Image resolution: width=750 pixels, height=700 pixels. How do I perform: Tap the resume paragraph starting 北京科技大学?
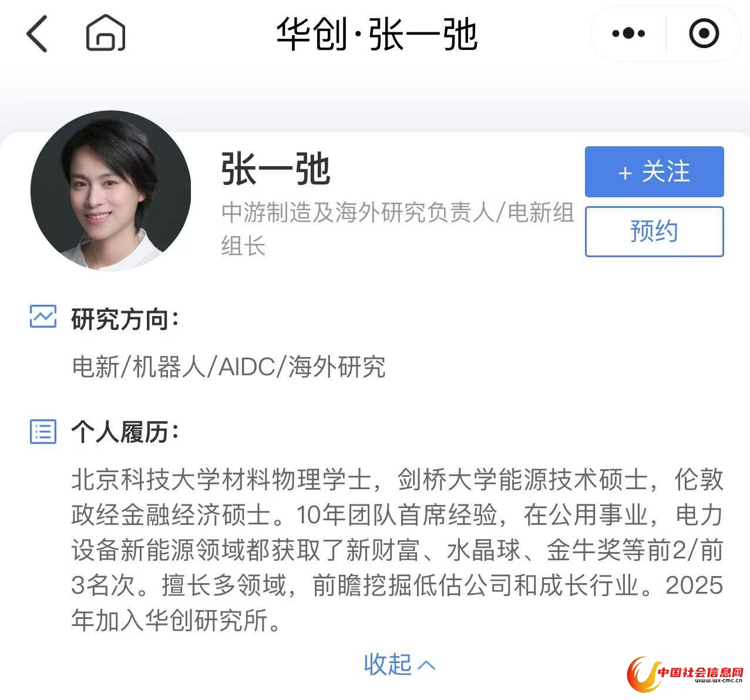point(397,550)
